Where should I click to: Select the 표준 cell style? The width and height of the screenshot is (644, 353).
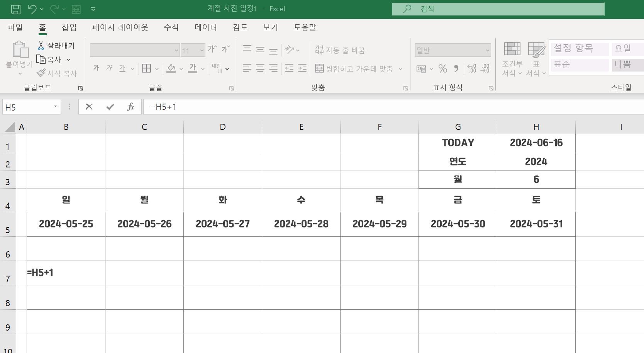click(x=580, y=65)
